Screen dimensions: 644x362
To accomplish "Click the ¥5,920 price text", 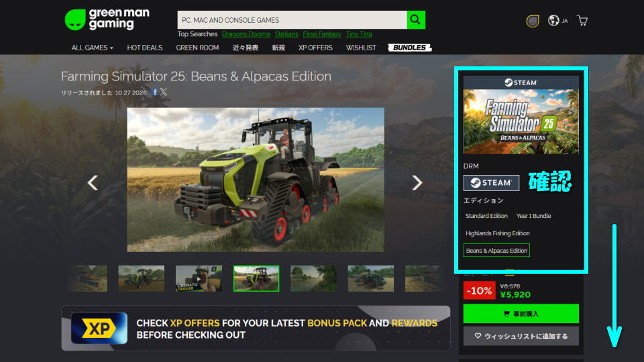I will pos(515,295).
